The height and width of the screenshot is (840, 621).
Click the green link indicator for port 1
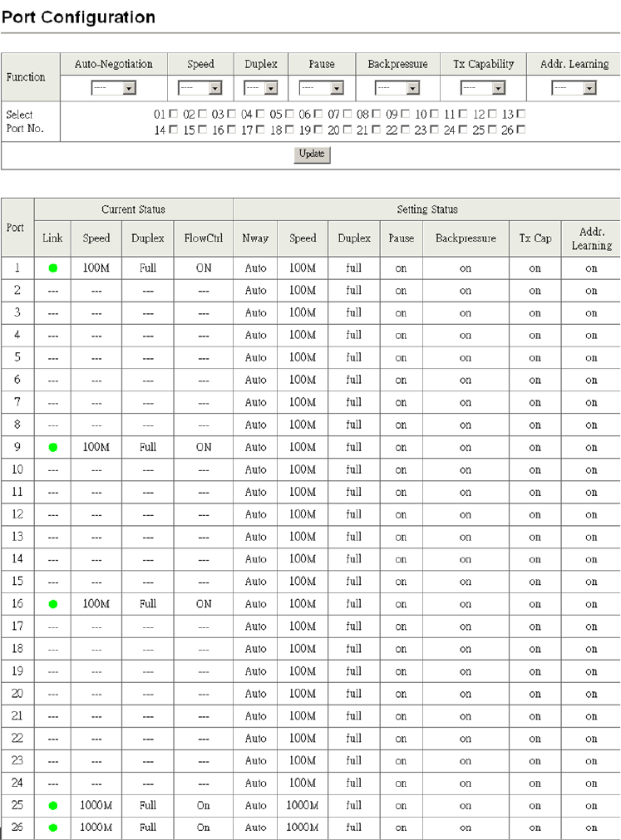pos(52,268)
